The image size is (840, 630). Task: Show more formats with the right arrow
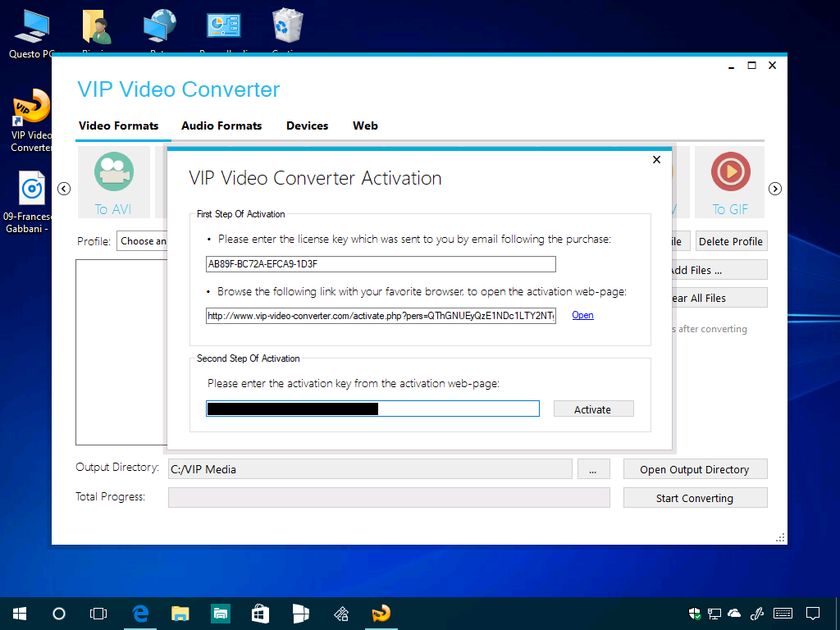[x=774, y=189]
